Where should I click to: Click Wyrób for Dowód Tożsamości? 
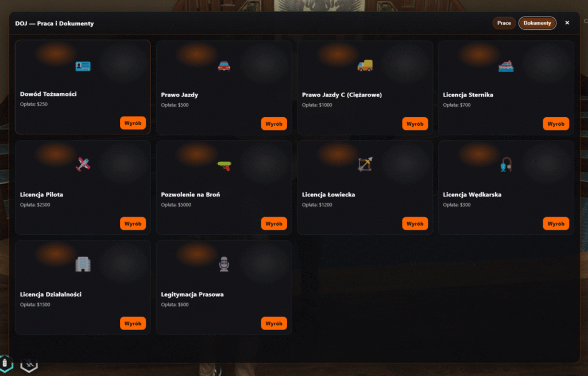133,123
